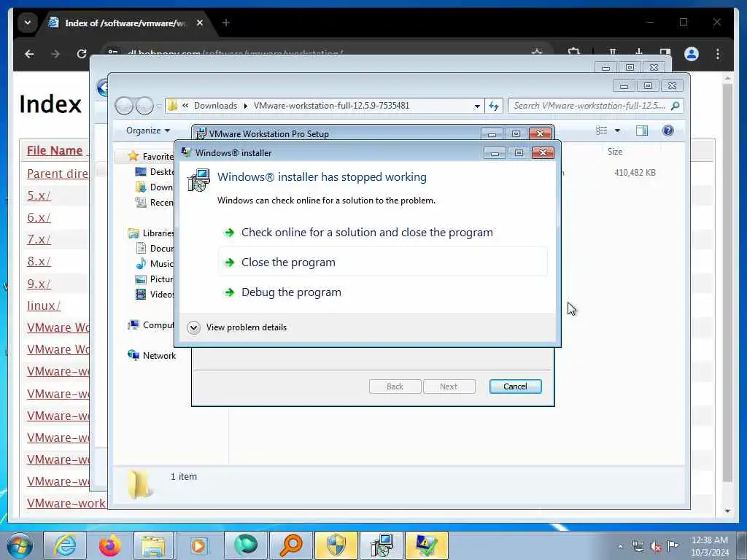Open the Action Center flag icon

pos(673,545)
